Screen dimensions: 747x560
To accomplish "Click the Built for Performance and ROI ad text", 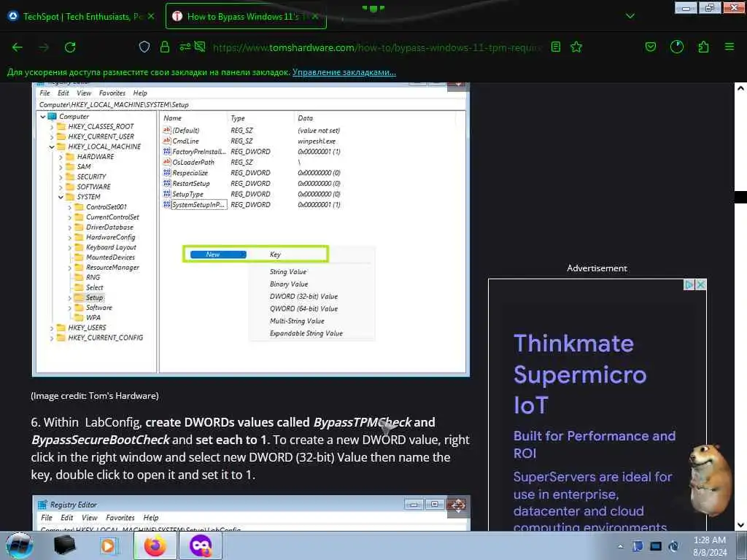I will [x=594, y=444].
